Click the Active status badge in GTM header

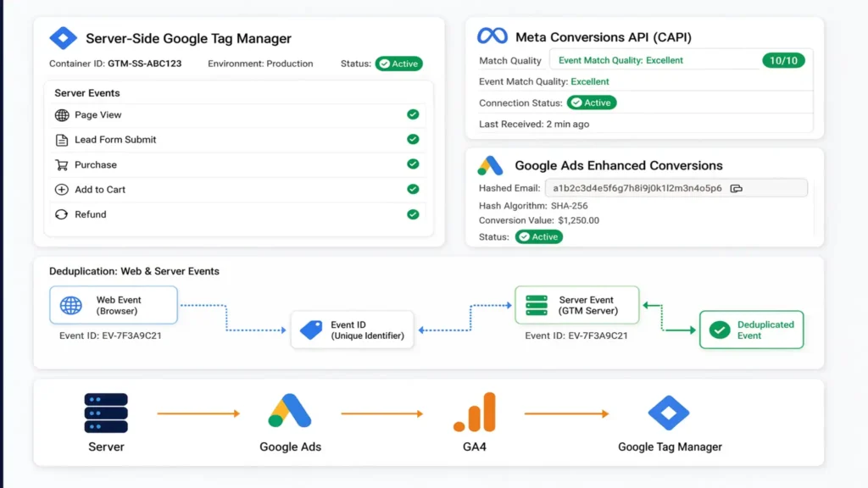click(x=399, y=64)
